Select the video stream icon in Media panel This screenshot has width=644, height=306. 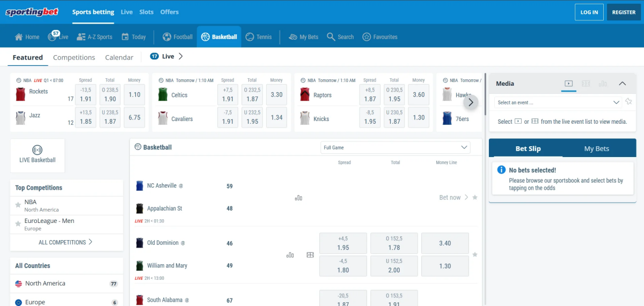click(569, 84)
